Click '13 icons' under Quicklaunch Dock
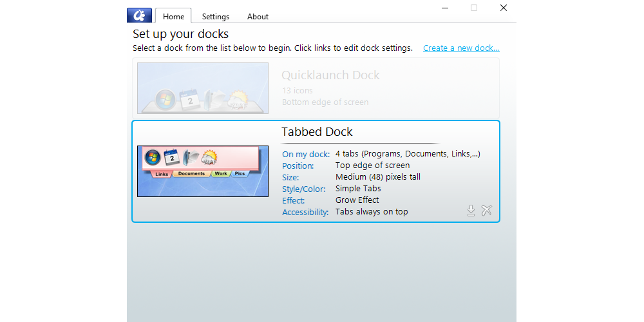The height and width of the screenshot is (322, 644). [298, 90]
